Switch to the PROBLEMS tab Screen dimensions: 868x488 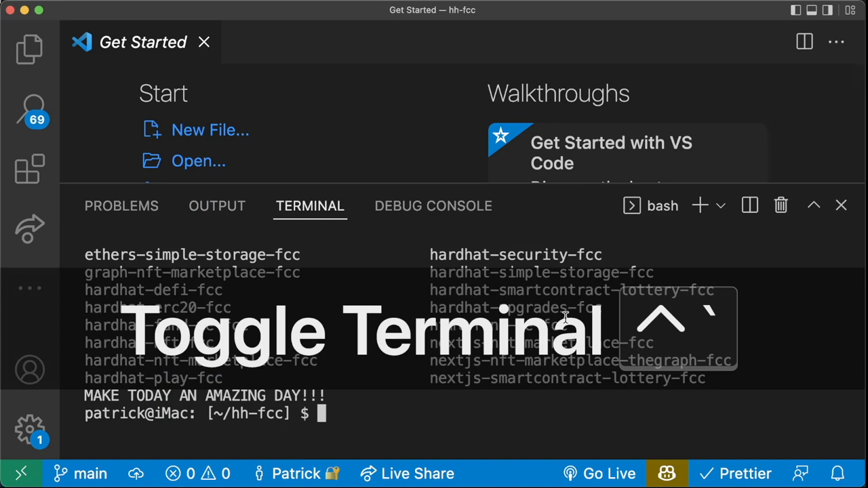point(121,205)
